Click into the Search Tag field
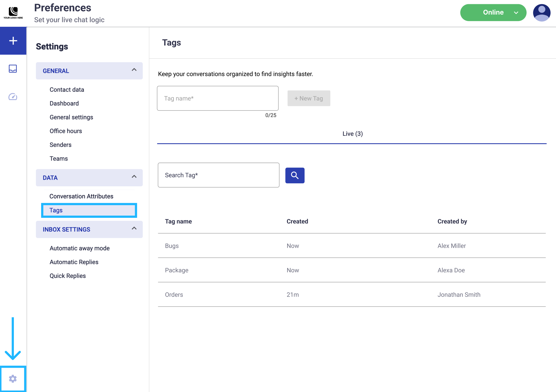Image resolution: width=556 pixels, height=392 pixels. click(x=218, y=175)
